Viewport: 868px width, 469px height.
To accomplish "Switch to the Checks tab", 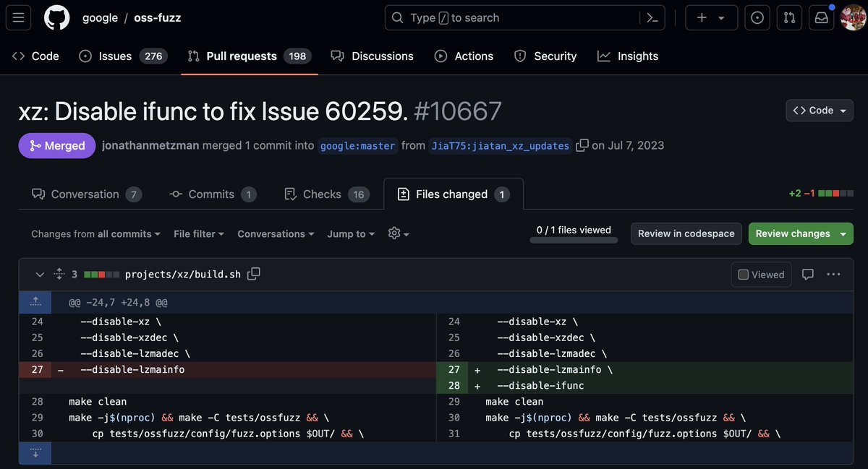I will [327, 194].
